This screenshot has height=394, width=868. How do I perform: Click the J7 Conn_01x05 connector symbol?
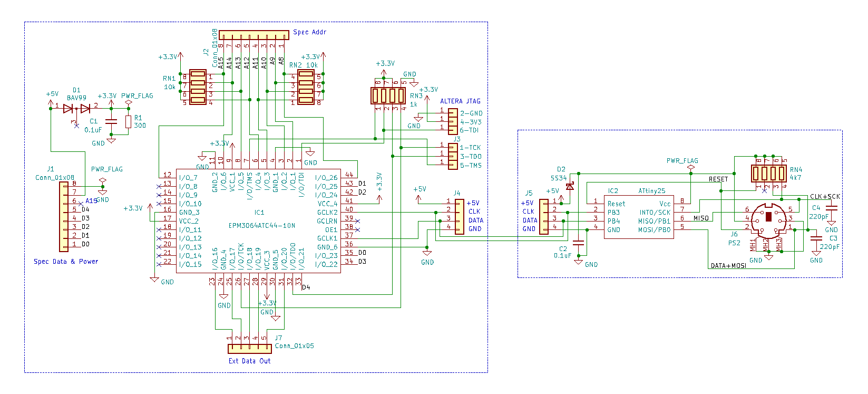click(250, 349)
